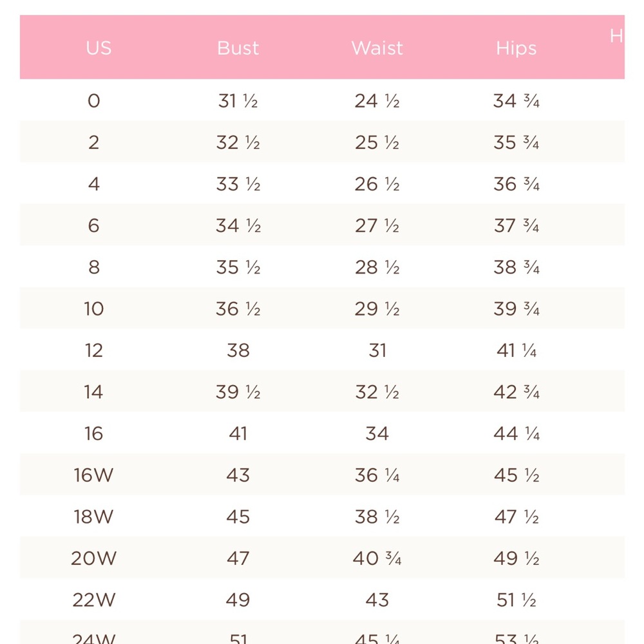Select the 20W size row label
The image size is (644, 644).
tap(93, 558)
